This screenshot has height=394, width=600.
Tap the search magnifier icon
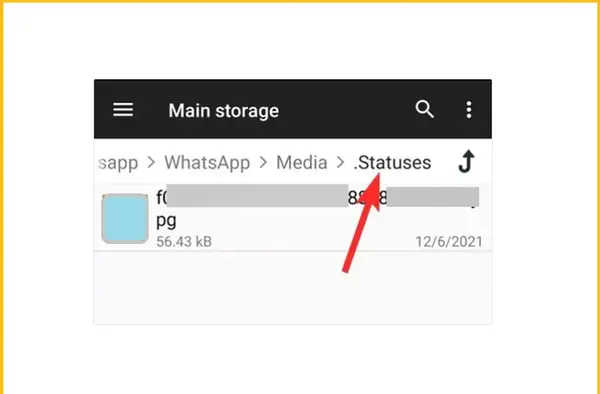pos(424,110)
